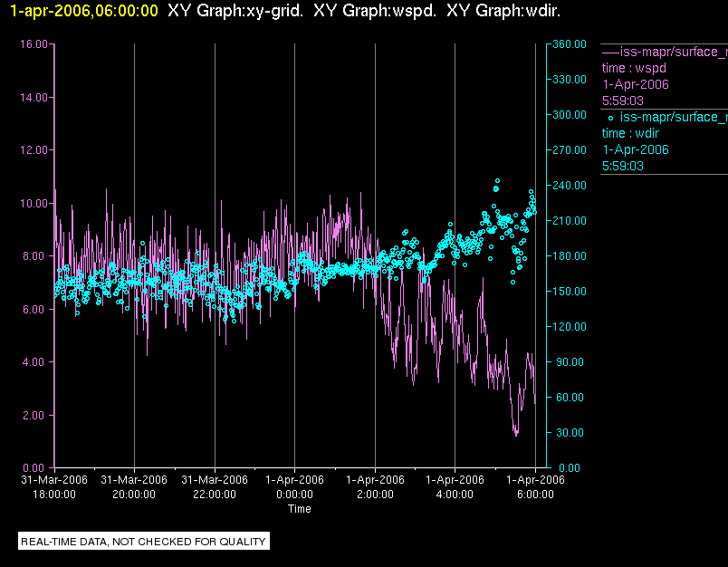728x567 pixels.
Task: Click the 10.00 label on the left axis
Action: 34,204
